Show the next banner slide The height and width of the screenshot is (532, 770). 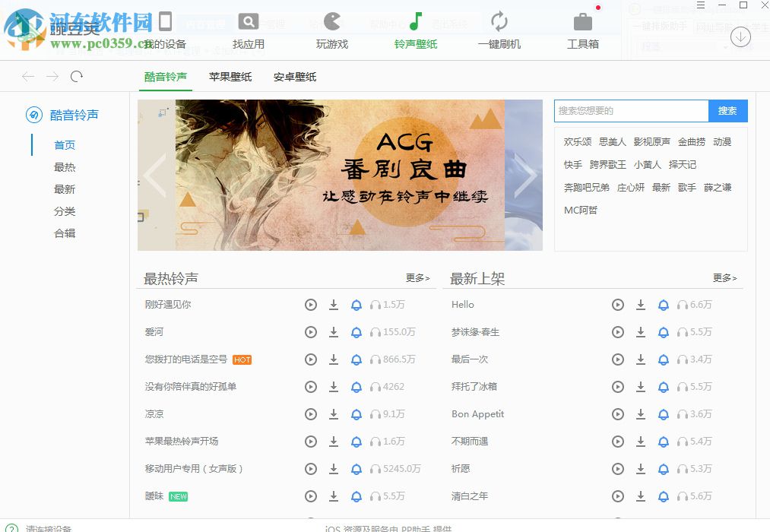[526, 175]
